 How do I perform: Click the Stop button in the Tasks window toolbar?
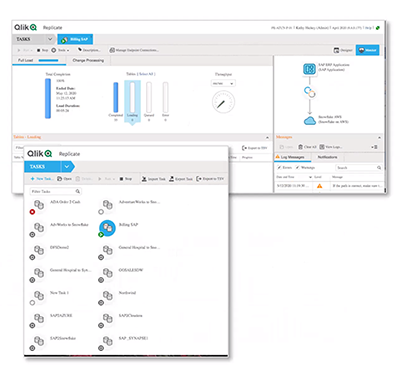126,179
